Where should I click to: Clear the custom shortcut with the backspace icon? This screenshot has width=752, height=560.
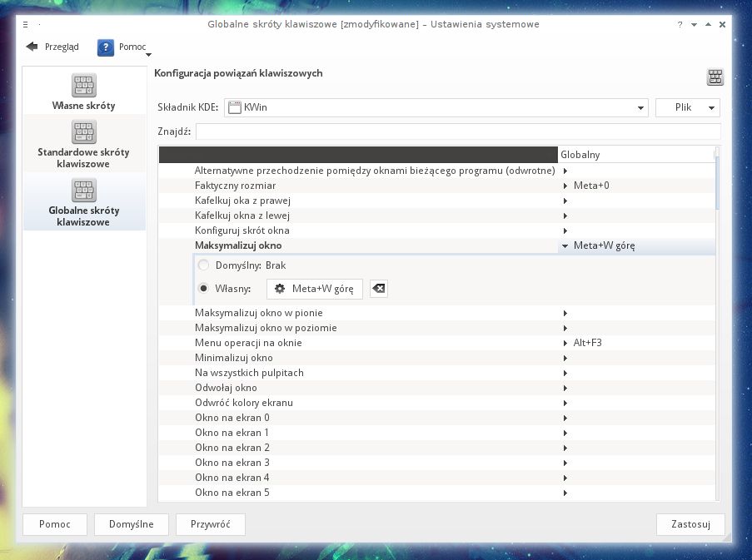click(x=379, y=289)
